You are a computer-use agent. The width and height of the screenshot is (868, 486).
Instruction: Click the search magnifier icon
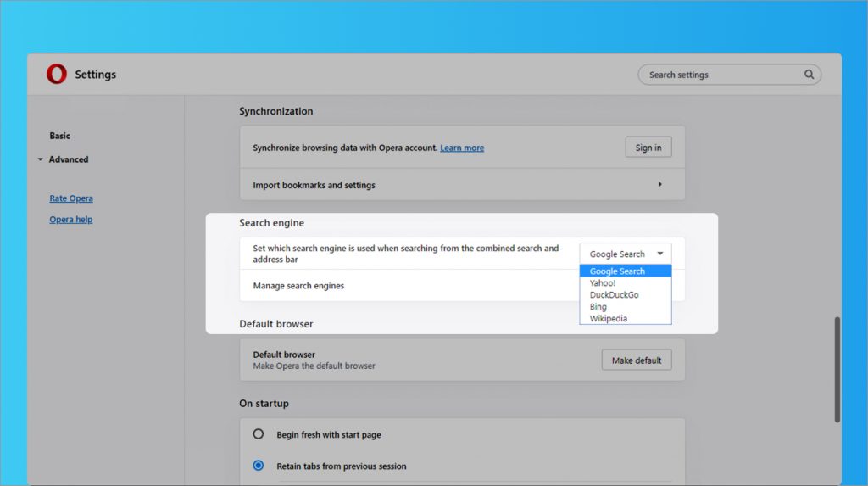[x=809, y=75]
